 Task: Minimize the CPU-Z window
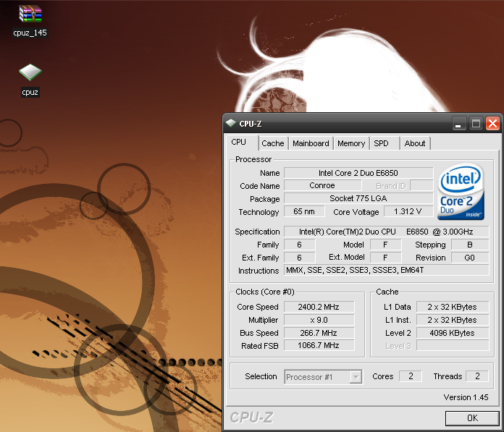pos(458,123)
